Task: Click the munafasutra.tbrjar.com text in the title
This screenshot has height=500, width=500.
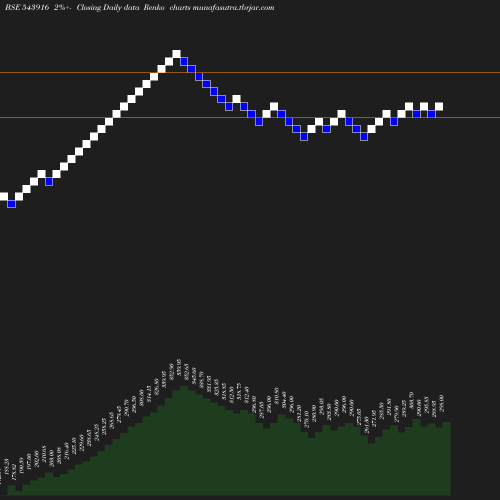Action: click(x=233, y=7)
